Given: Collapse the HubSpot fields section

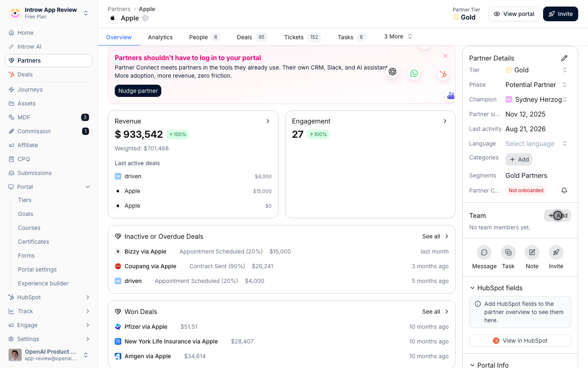Looking at the screenshot, I should pos(472,288).
